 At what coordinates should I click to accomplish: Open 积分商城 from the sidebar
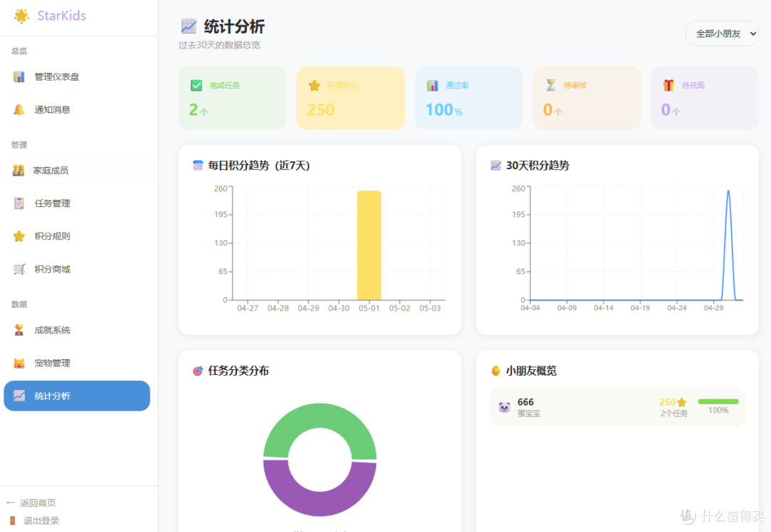tap(76, 269)
